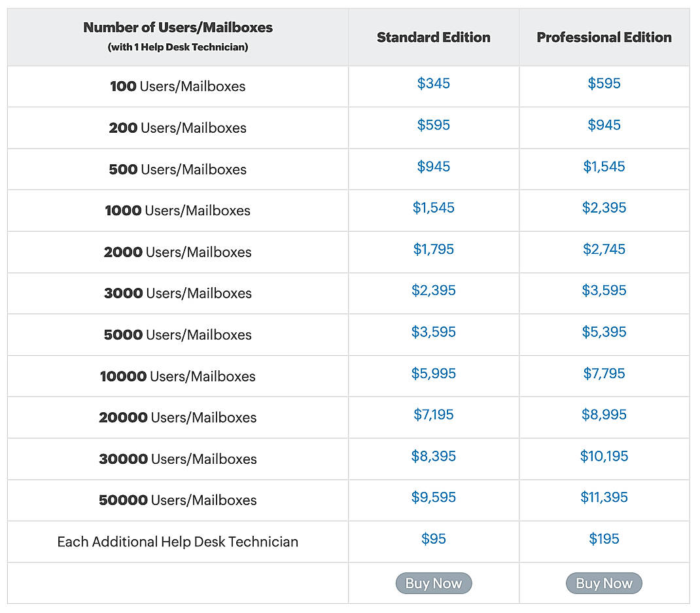This screenshot has width=700, height=613.
Task: Select the $7,795 Professional price for 10000 users
Action: pyautogui.click(x=604, y=373)
